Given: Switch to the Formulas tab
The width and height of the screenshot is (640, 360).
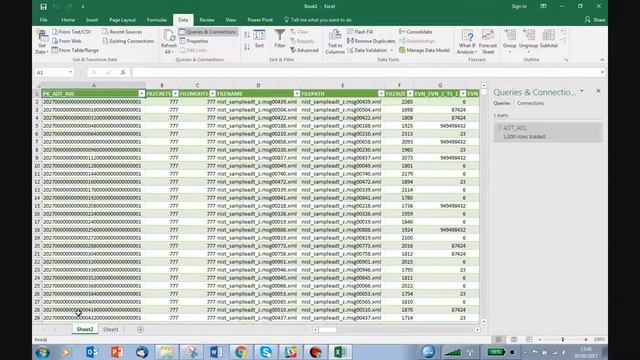Looking at the screenshot, I should [x=157, y=20].
